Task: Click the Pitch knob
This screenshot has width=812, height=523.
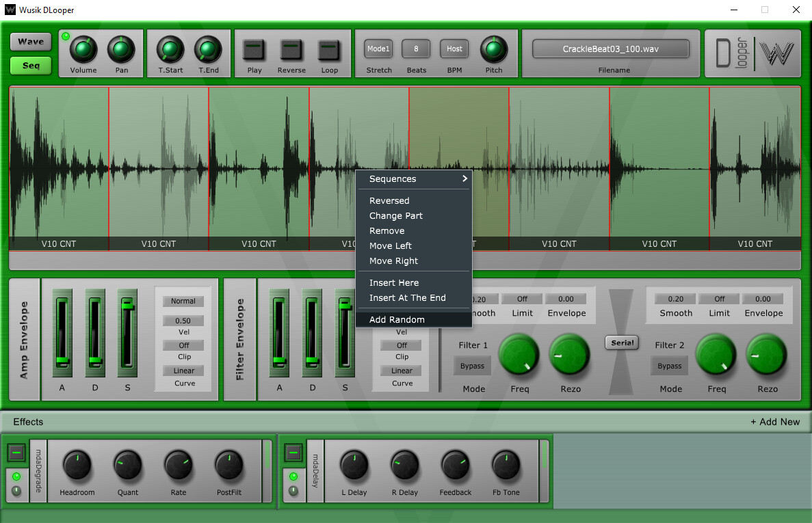Action: (x=494, y=50)
